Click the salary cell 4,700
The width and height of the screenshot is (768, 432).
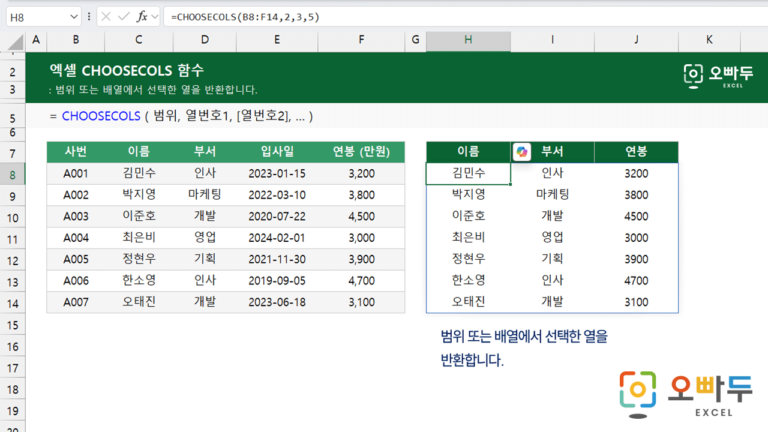point(361,281)
